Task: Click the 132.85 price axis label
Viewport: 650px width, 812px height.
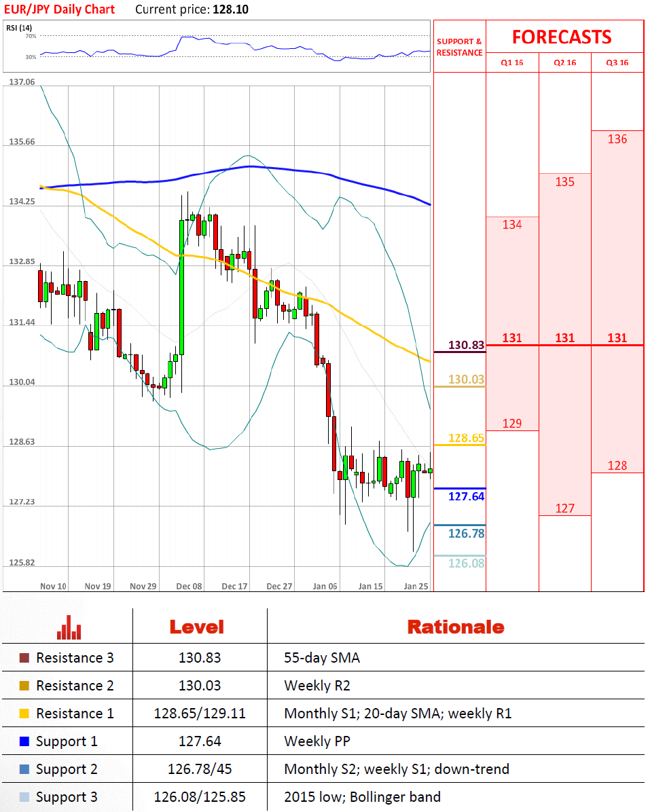Action: click(22, 261)
